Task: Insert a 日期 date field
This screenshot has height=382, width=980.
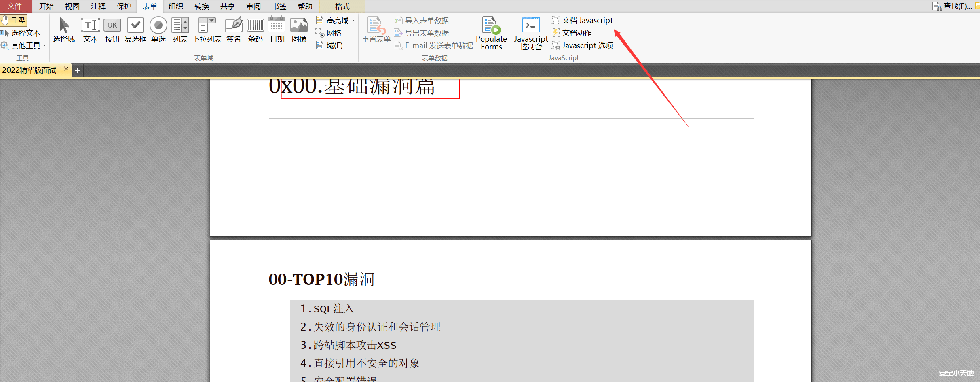Action: point(277,28)
